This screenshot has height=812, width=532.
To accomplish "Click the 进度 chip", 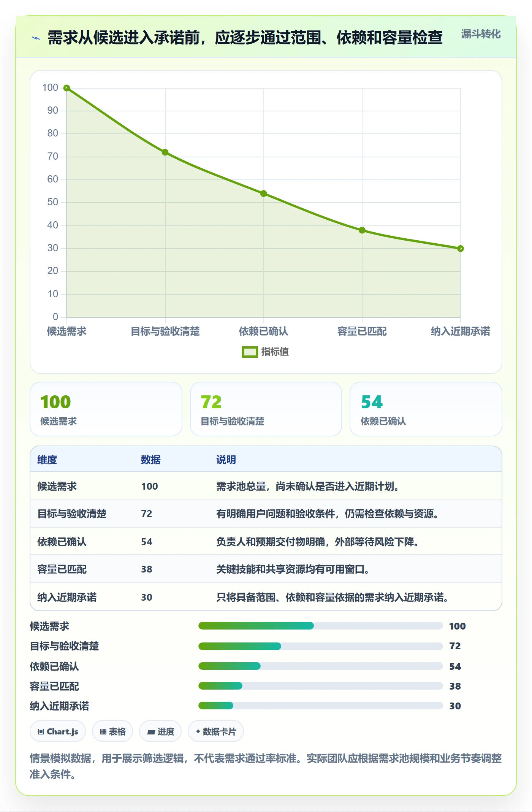I will pos(160,731).
